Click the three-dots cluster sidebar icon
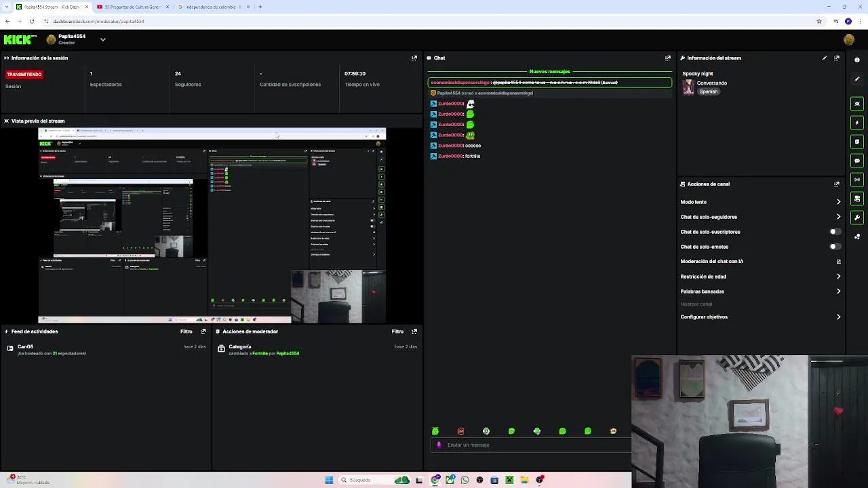The height and width of the screenshot is (488, 868). click(x=857, y=237)
